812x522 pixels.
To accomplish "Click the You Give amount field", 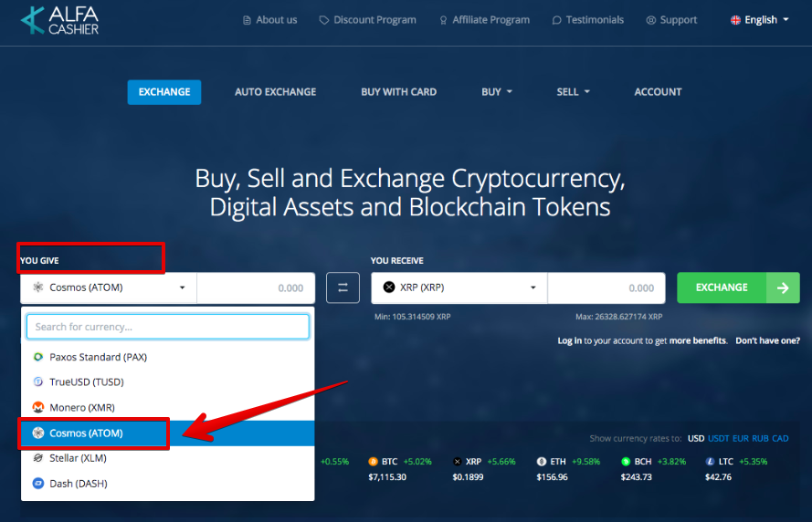I will 256,287.
